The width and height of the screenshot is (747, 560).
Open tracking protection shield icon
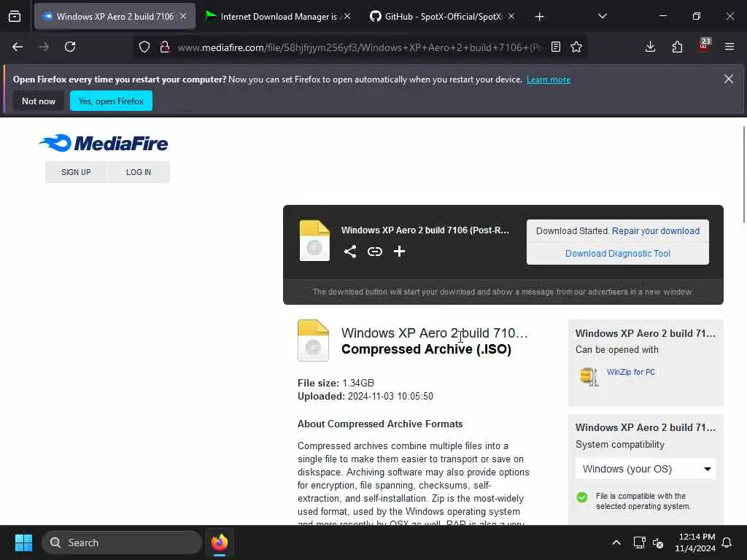point(144,47)
